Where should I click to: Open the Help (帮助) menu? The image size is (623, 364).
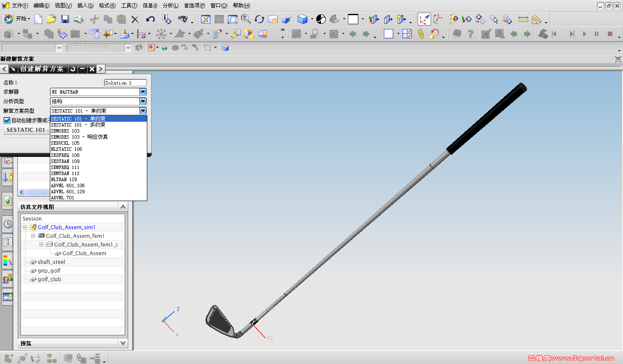[x=241, y=6]
